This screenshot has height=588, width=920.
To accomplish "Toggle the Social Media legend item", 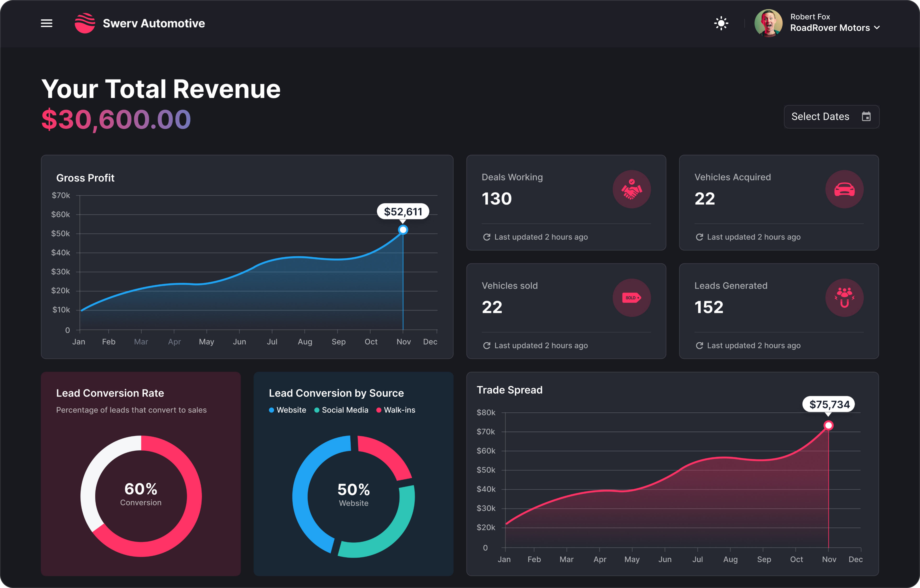I will 341,410.
